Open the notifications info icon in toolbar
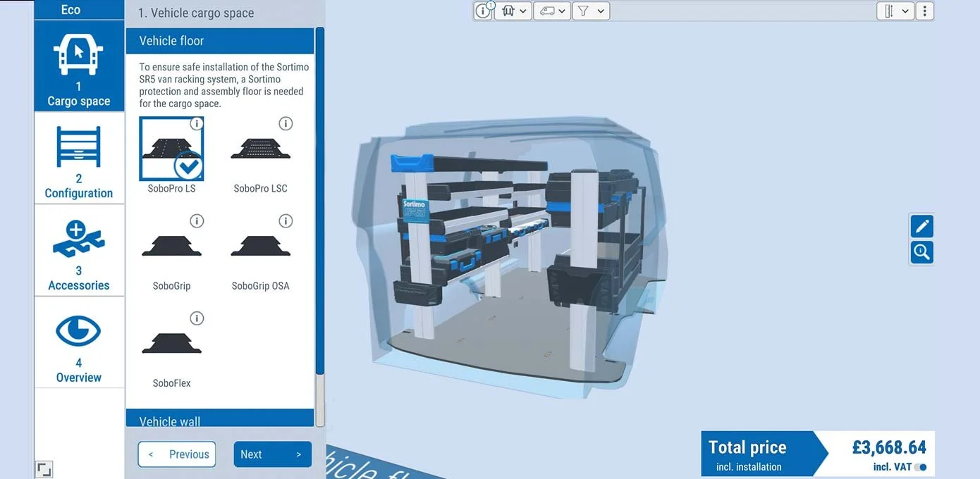This screenshot has width=980, height=479. point(484,11)
